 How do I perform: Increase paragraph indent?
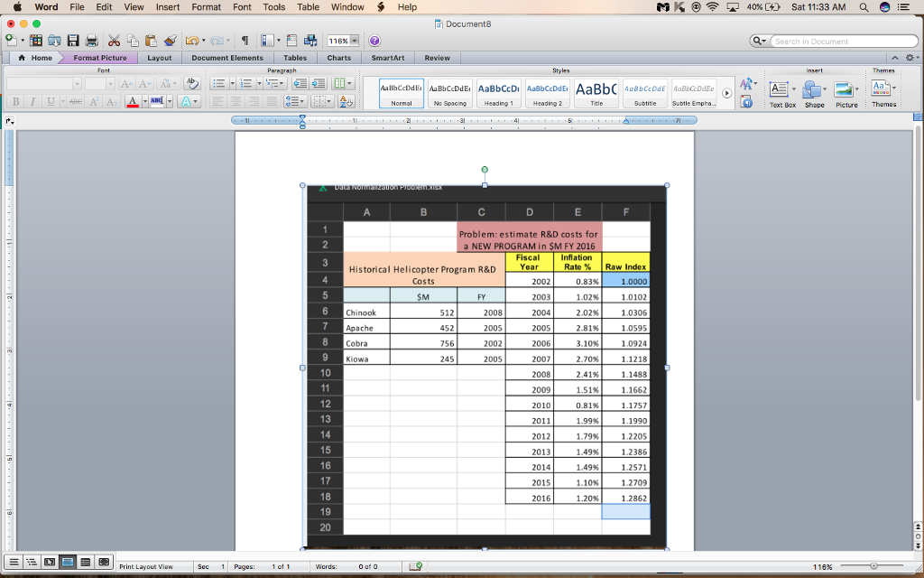click(319, 83)
